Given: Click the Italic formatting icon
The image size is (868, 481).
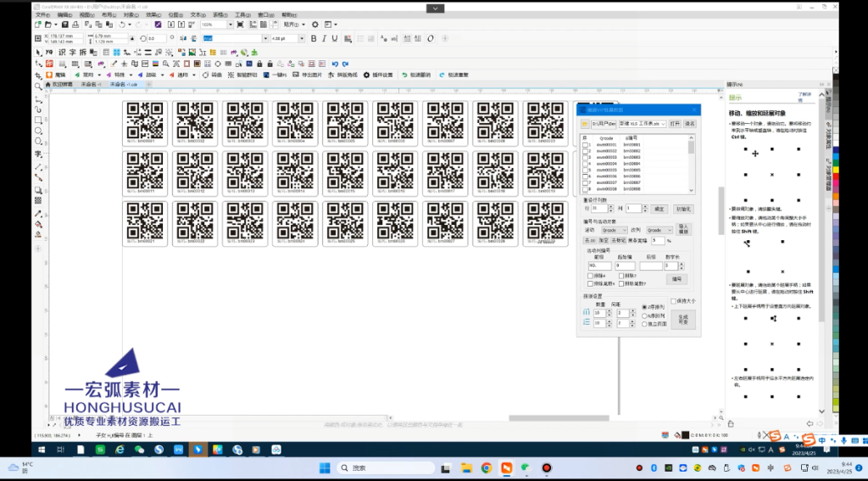Looking at the screenshot, I should coord(323,38).
